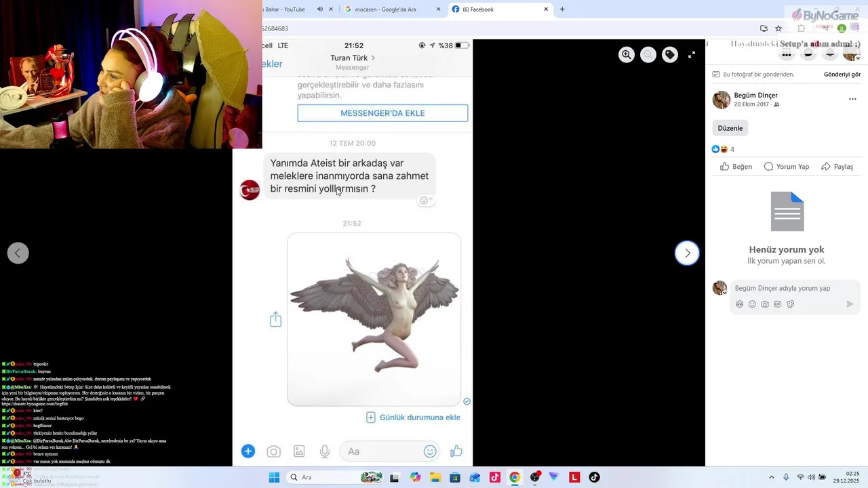Open the Begüm Dinçer name link

(x=756, y=96)
